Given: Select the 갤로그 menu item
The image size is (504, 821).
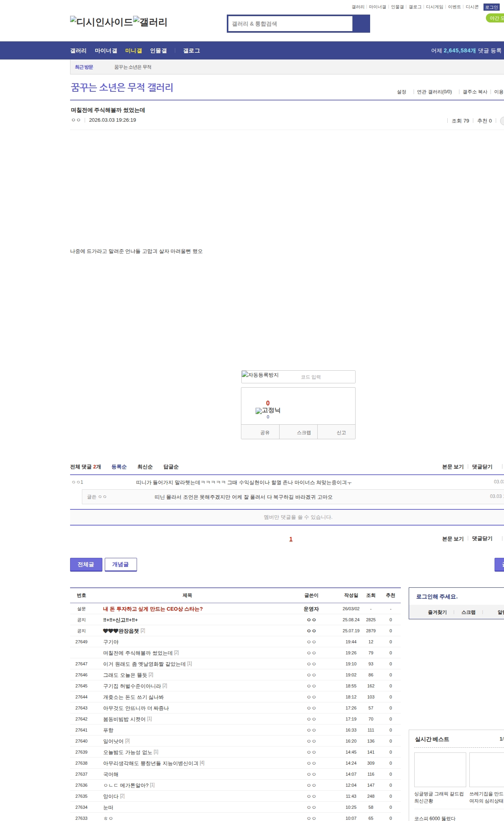Looking at the screenshot, I should click(x=191, y=51).
